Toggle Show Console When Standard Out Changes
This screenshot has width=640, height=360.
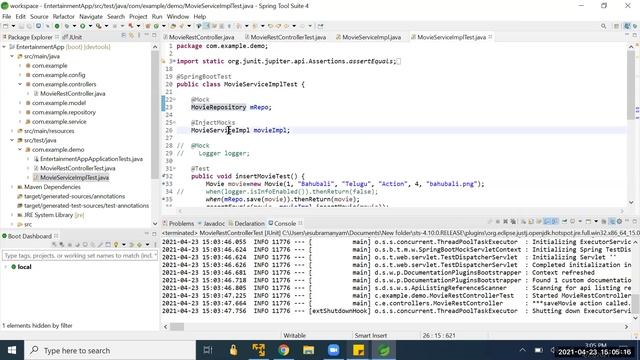(547, 221)
